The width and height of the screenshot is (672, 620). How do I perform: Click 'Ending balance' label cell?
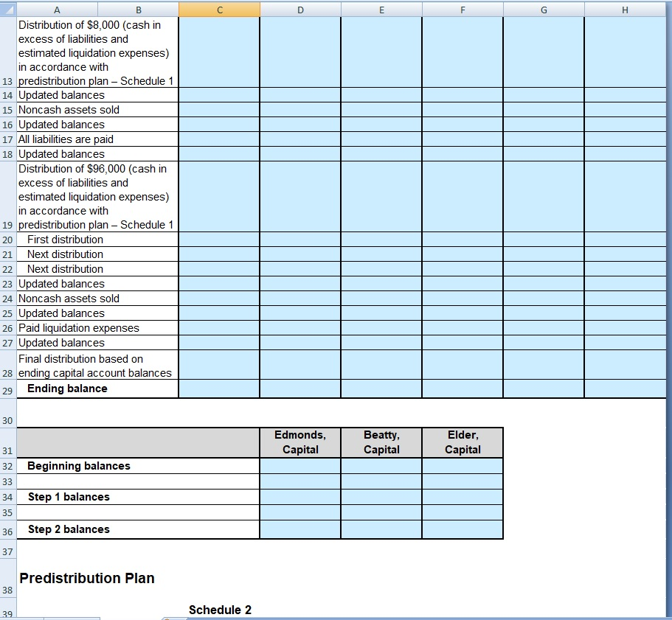coord(97,389)
